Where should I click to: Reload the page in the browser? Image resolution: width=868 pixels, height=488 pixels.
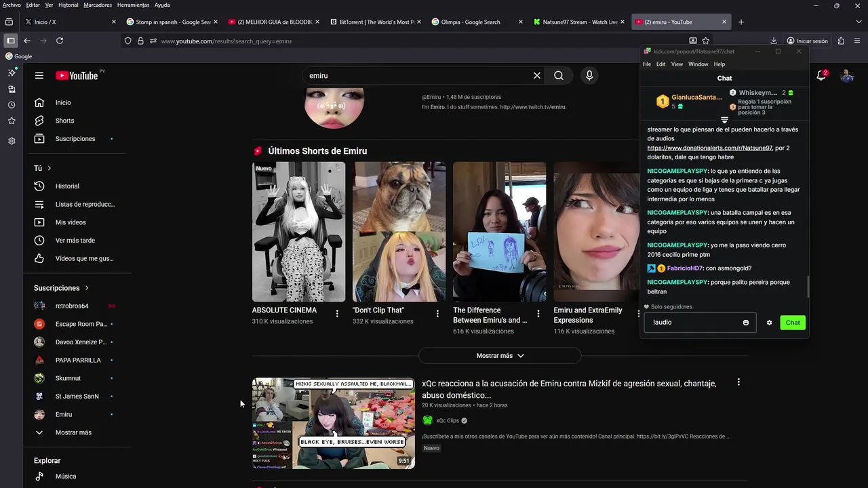tap(60, 41)
